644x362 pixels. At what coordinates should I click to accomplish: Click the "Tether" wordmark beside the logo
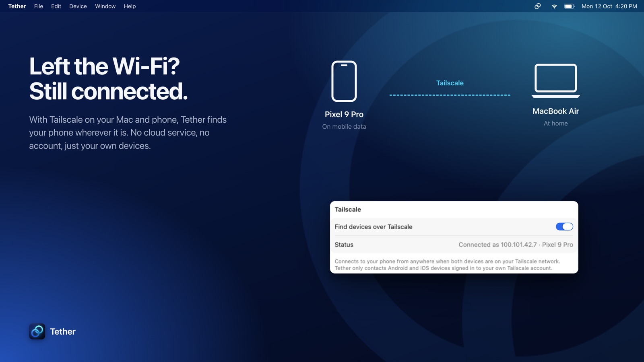(63, 331)
